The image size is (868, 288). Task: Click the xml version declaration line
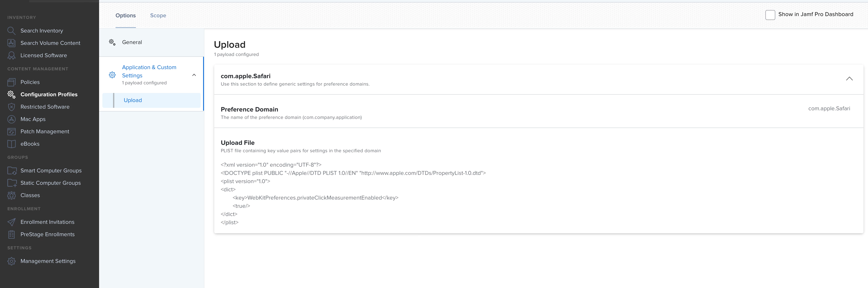click(271, 165)
